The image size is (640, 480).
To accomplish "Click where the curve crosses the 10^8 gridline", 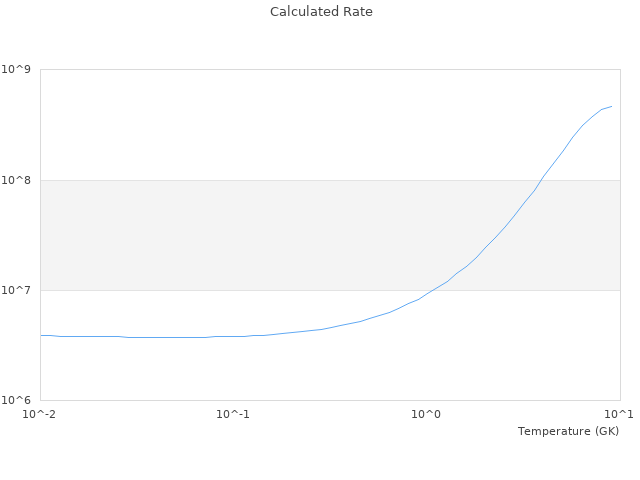I will pos(541,180).
